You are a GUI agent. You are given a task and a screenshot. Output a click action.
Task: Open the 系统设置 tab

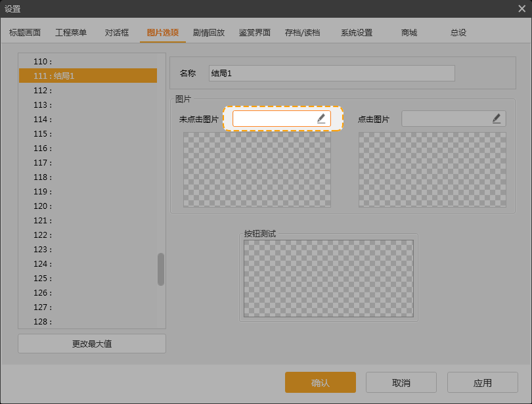pyautogui.click(x=356, y=32)
